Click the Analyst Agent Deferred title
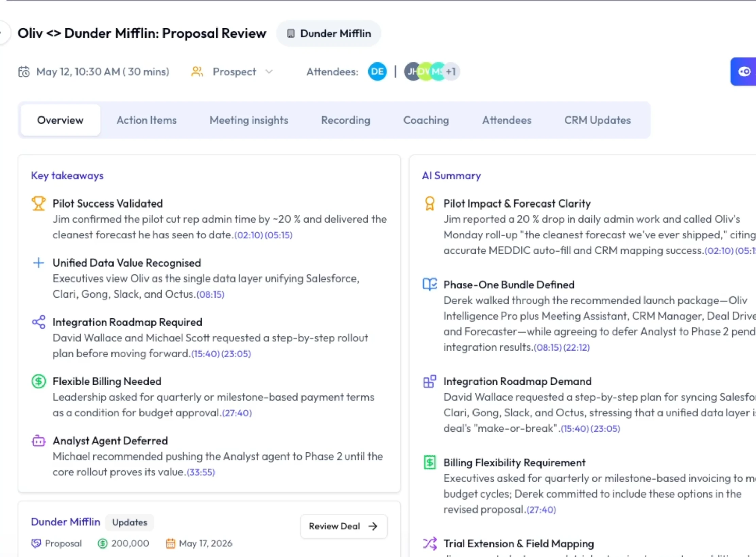Viewport: 756px width, 557px height. [110, 441]
